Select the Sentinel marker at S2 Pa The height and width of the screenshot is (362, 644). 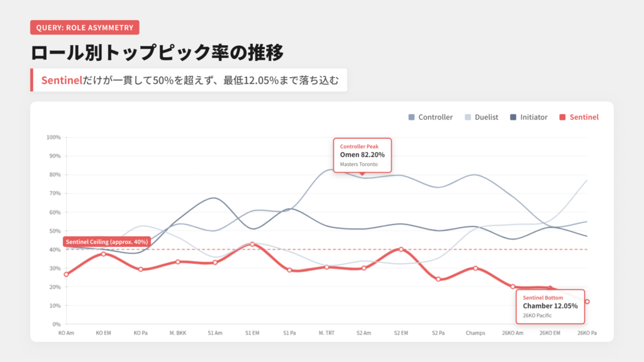[438, 279]
